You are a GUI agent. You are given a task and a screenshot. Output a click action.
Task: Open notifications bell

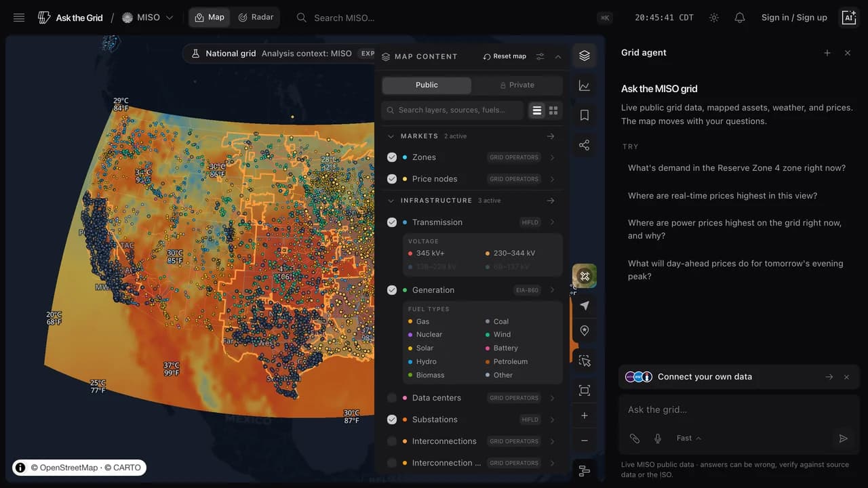pyautogui.click(x=740, y=18)
